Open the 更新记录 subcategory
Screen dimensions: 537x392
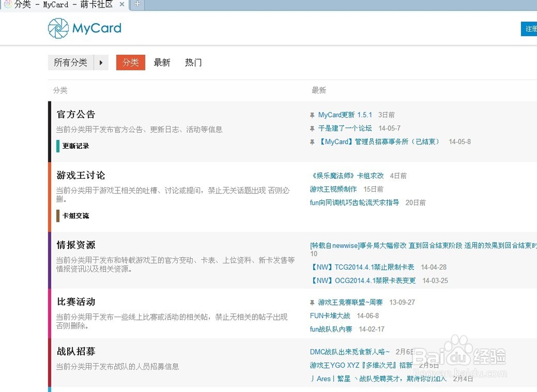click(76, 146)
